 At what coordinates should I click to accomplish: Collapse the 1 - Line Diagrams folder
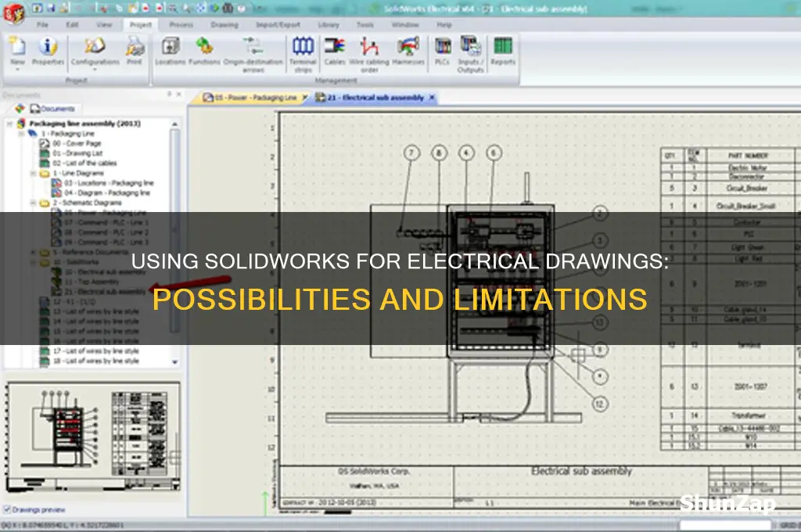click(x=33, y=173)
